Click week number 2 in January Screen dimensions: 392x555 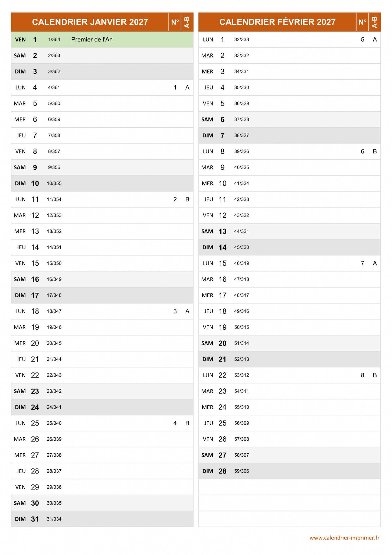175,199
